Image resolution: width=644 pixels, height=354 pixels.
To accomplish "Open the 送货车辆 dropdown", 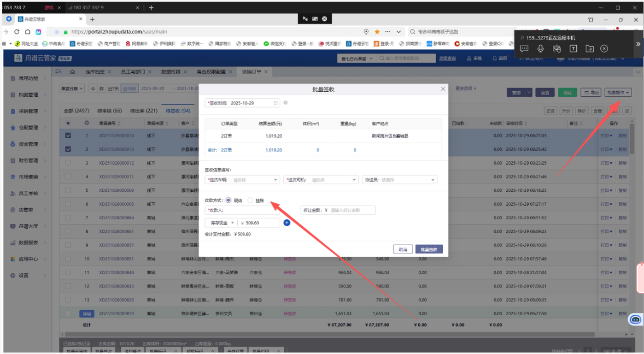I will coord(243,180).
